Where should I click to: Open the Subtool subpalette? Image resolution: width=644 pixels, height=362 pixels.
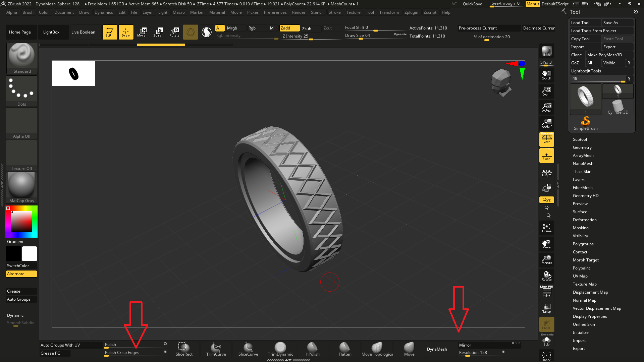click(580, 139)
